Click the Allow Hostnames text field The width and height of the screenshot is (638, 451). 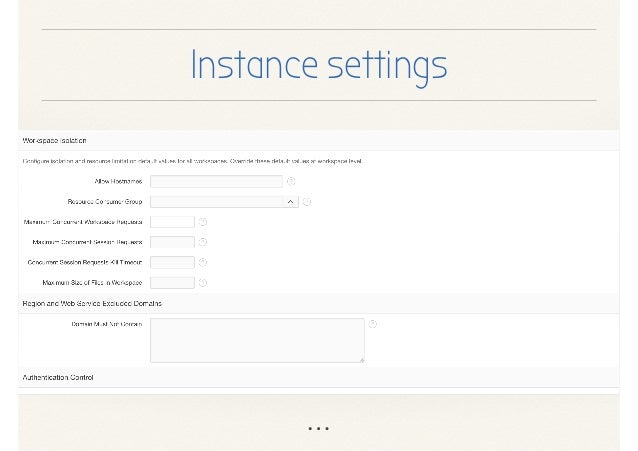pyautogui.click(x=216, y=181)
